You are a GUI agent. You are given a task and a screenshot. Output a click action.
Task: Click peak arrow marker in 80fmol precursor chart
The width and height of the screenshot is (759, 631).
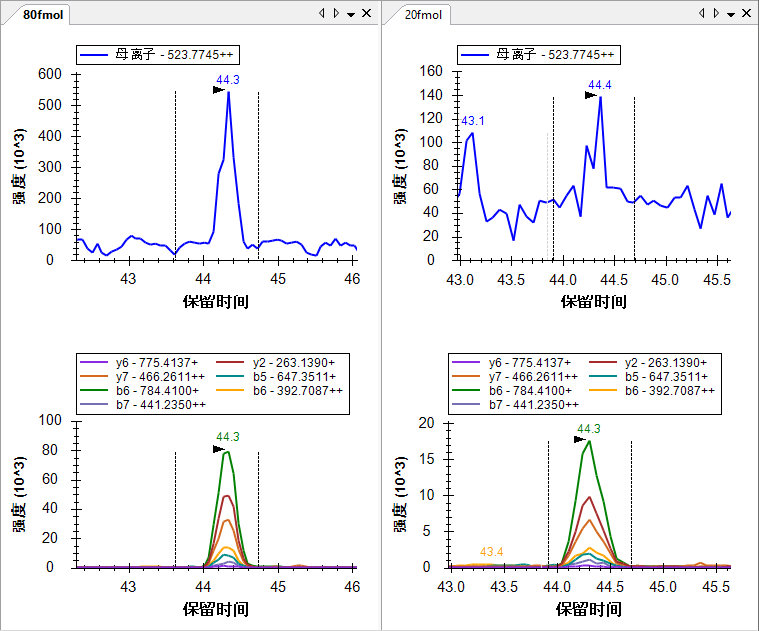[x=219, y=90]
